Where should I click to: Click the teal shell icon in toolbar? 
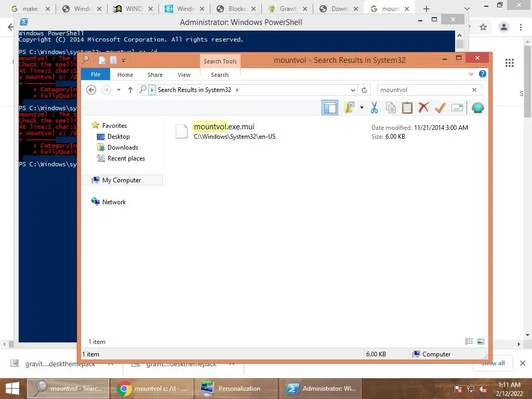click(478, 108)
